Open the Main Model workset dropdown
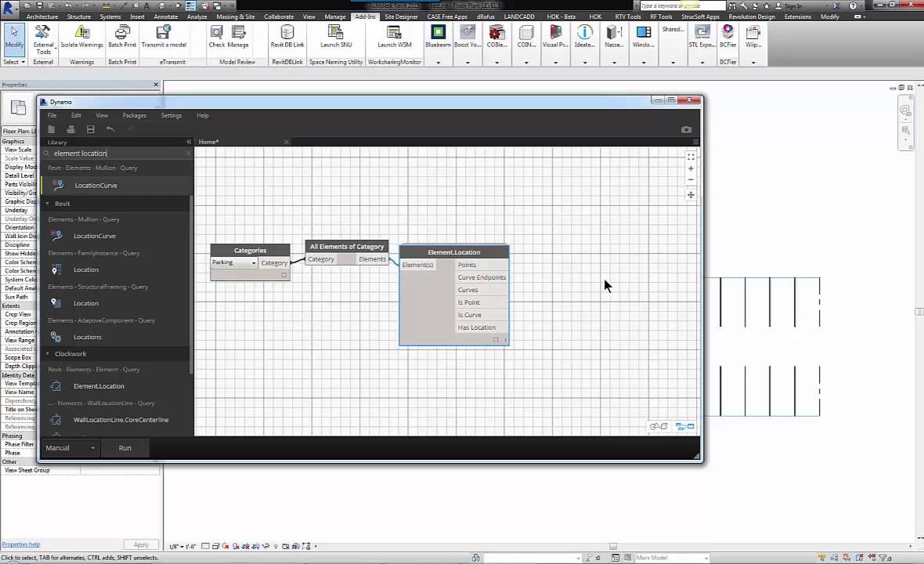Viewport: 924px width, 564px height. [672, 558]
